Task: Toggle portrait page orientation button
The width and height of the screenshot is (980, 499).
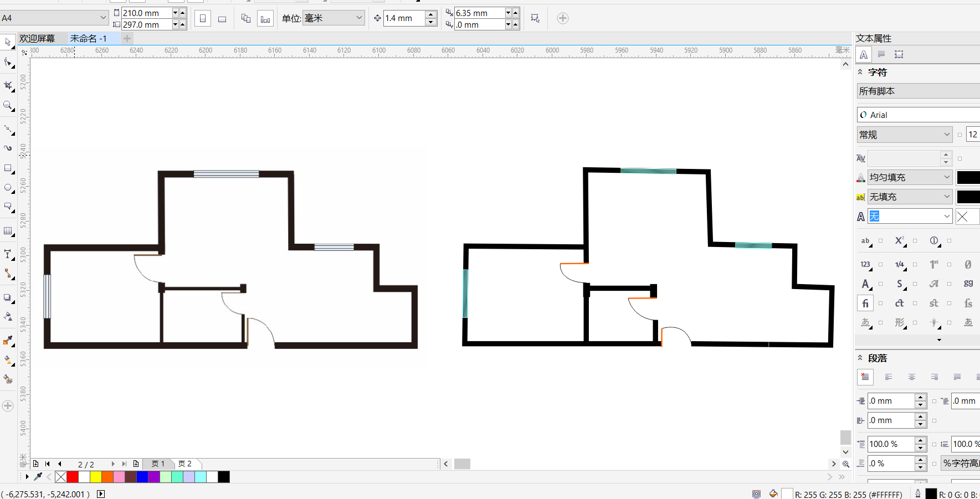Action: click(x=203, y=19)
